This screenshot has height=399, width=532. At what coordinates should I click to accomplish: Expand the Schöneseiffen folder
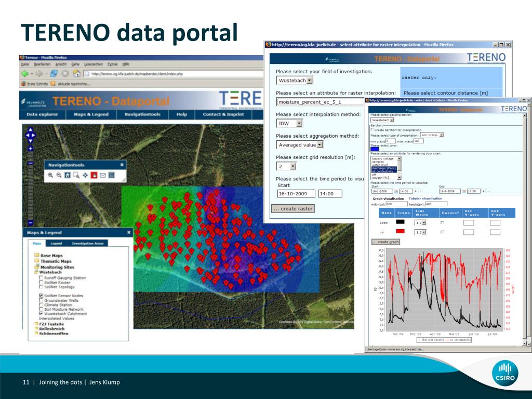pos(51,334)
